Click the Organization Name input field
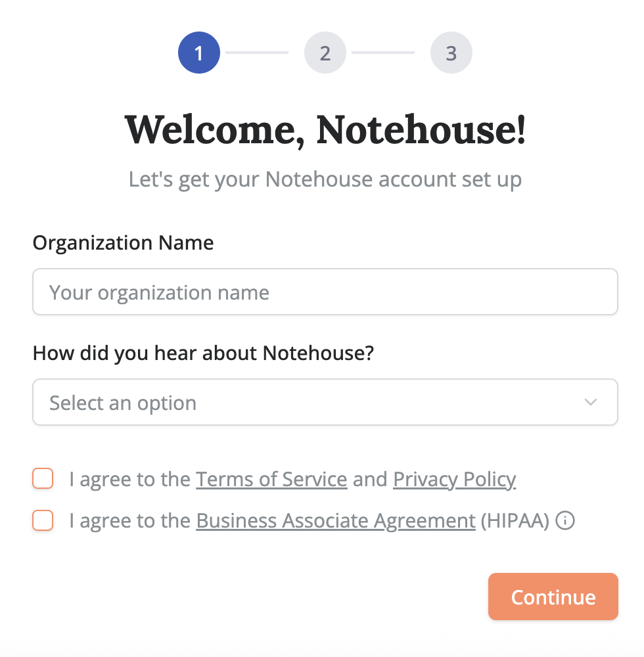 pos(325,292)
